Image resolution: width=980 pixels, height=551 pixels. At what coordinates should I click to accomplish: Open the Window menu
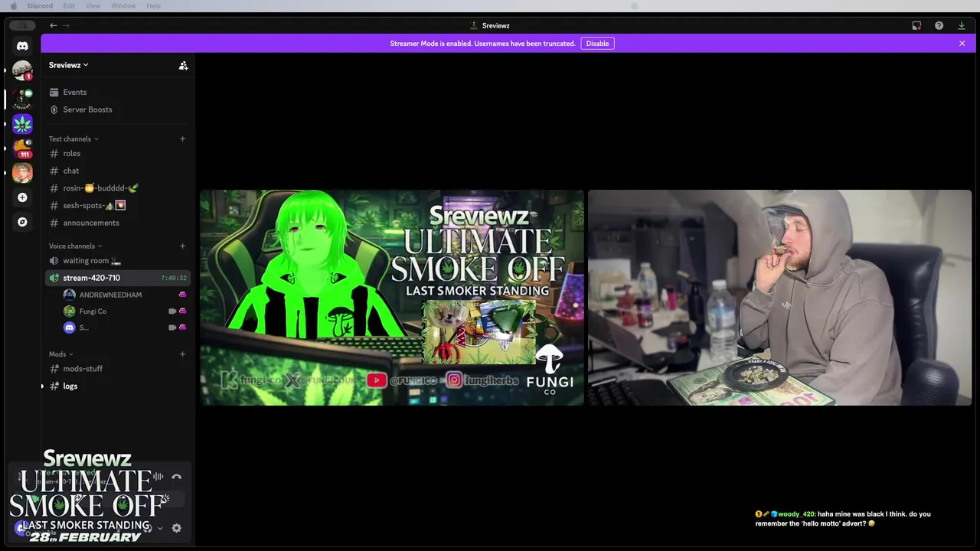point(123,6)
